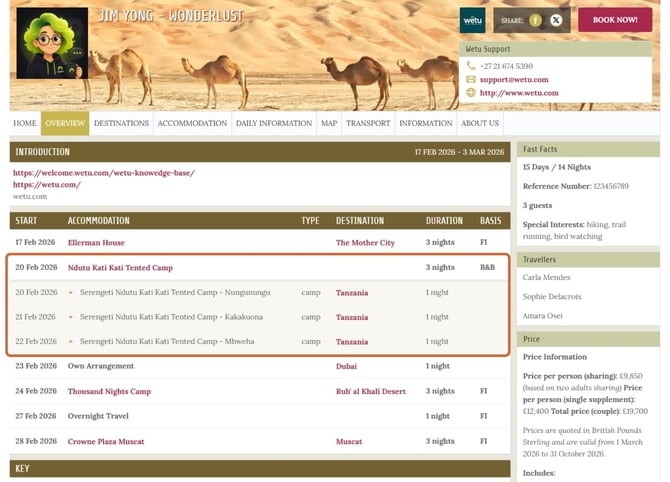The image size is (670, 482).
Task: Share itinerary via X icon
Action: pyautogui.click(x=555, y=20)
